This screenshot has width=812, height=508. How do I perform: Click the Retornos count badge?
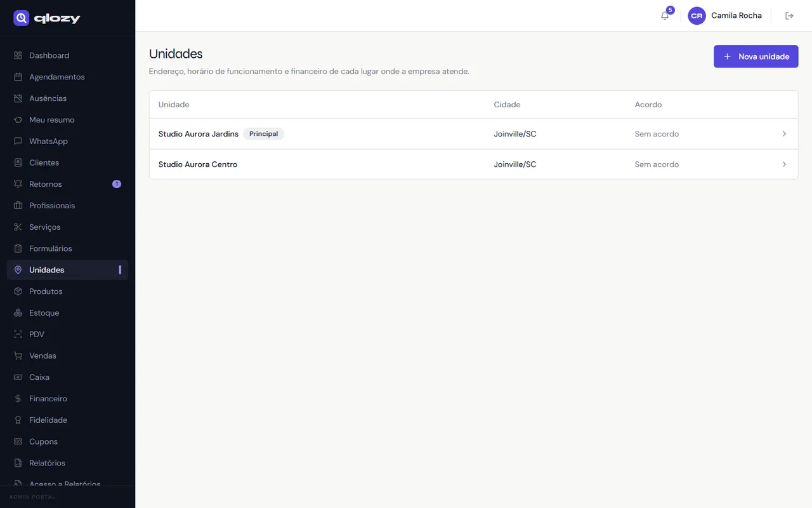[x=117, y=184]
